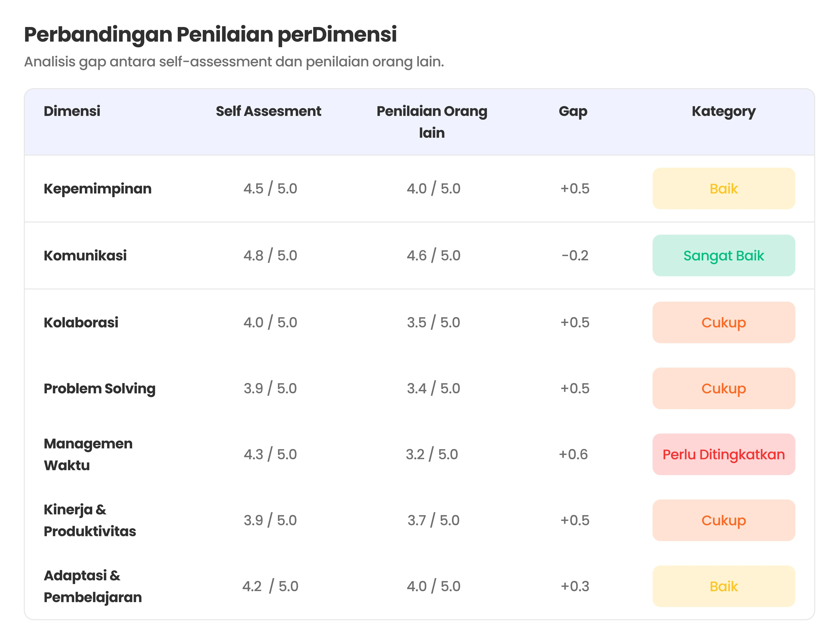839x644 pixels.
Task: Select the Managemen Waktu row label
Action: 88,454
